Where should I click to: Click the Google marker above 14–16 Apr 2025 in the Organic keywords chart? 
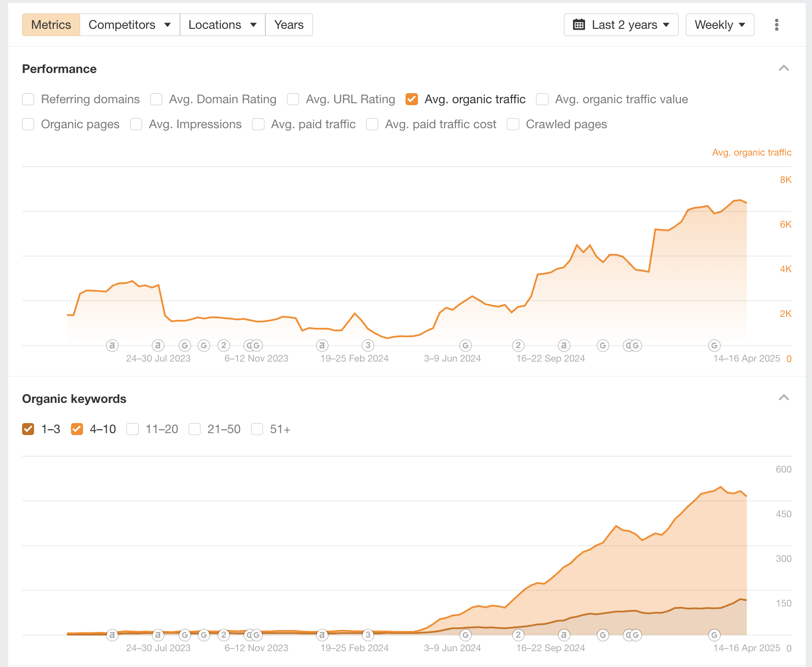point(714,635)
